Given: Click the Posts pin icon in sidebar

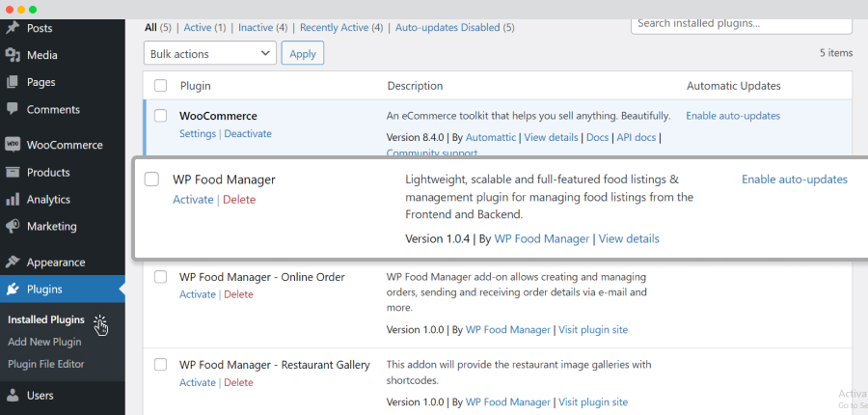Looking at the screenshot, I should pos(13,28).
